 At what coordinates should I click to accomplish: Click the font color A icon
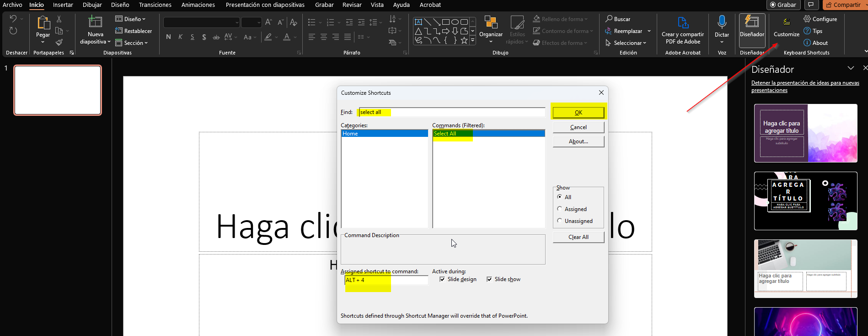(x=287, y=37)
